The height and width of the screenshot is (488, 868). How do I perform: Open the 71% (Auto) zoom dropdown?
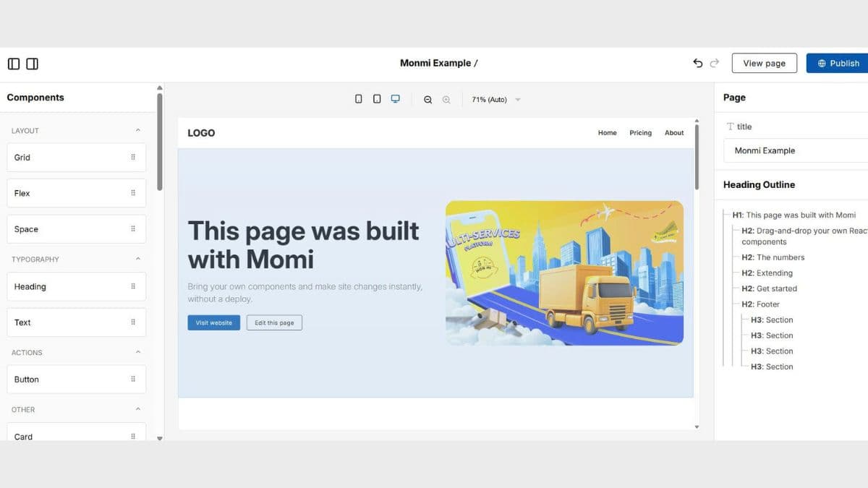coord(496,100)
